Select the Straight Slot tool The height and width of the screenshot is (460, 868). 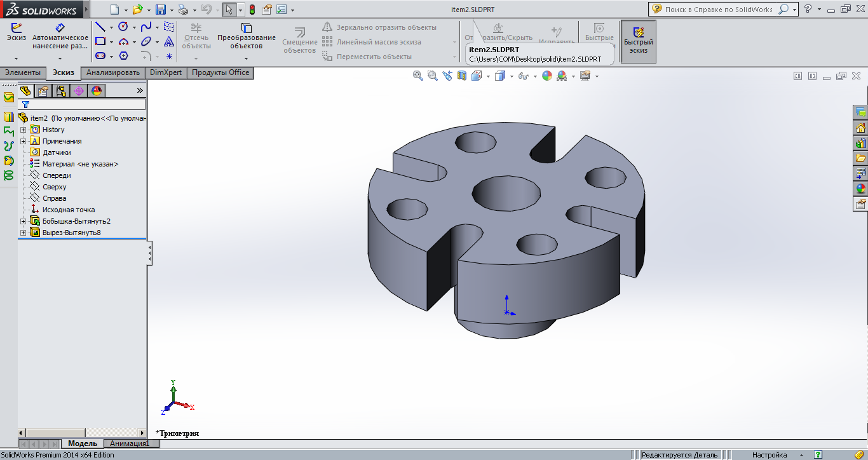(100, 56)
